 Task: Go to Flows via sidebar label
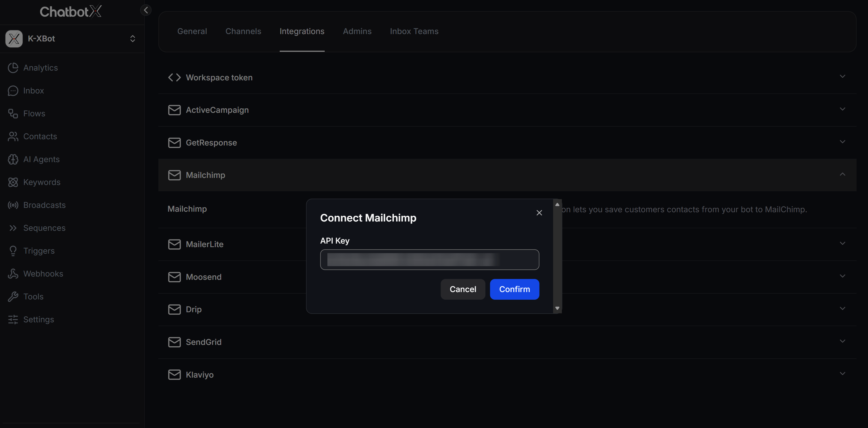tap(34, 114)
